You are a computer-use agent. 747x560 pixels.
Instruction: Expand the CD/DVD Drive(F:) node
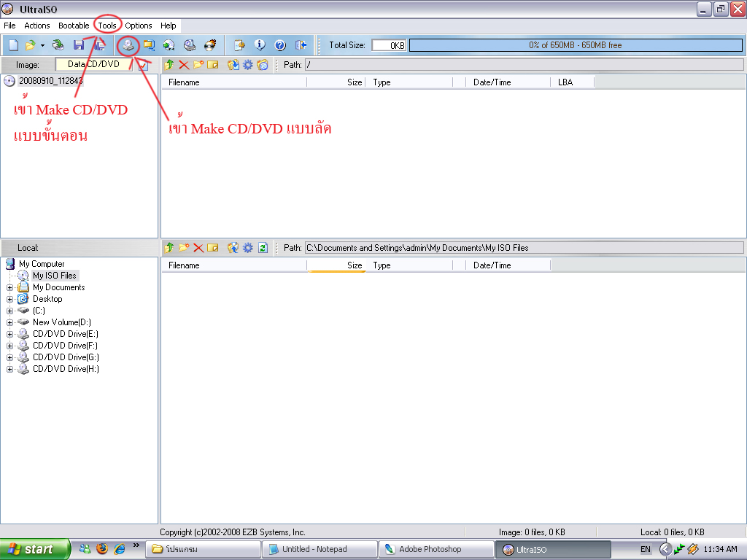coord(9,346)
